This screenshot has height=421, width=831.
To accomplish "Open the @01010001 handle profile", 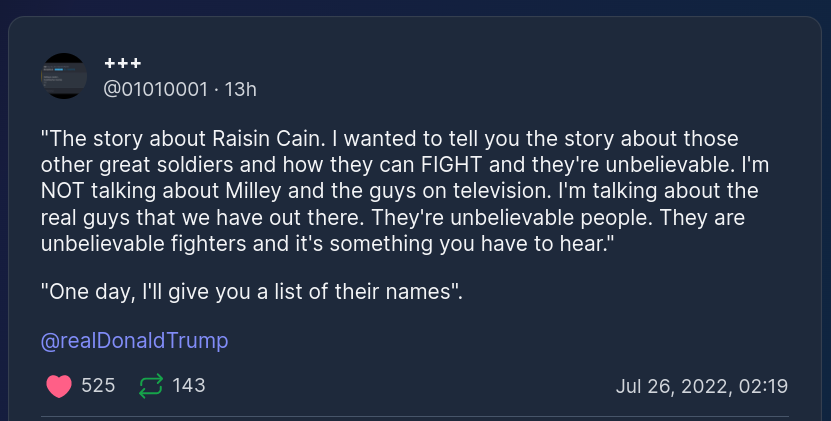I will pos(156,90).
